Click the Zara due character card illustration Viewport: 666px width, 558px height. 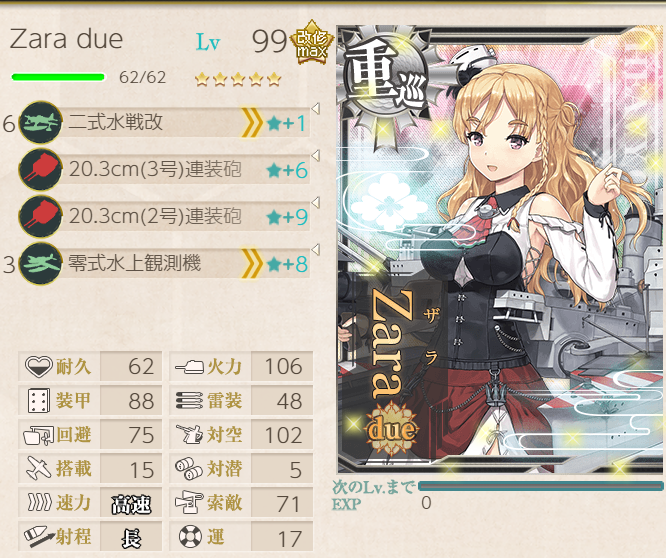[501, 249]
